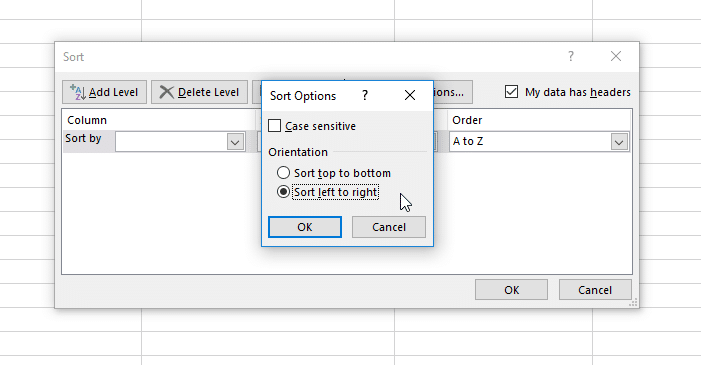
Task: Expand the Order A to Z dropdown
Action: click(619, 142)
